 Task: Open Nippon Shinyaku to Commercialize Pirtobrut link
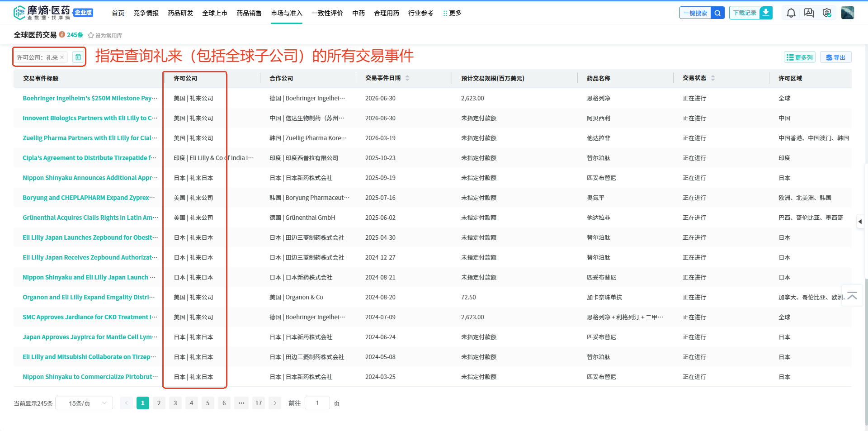click(x=90, y=377)
